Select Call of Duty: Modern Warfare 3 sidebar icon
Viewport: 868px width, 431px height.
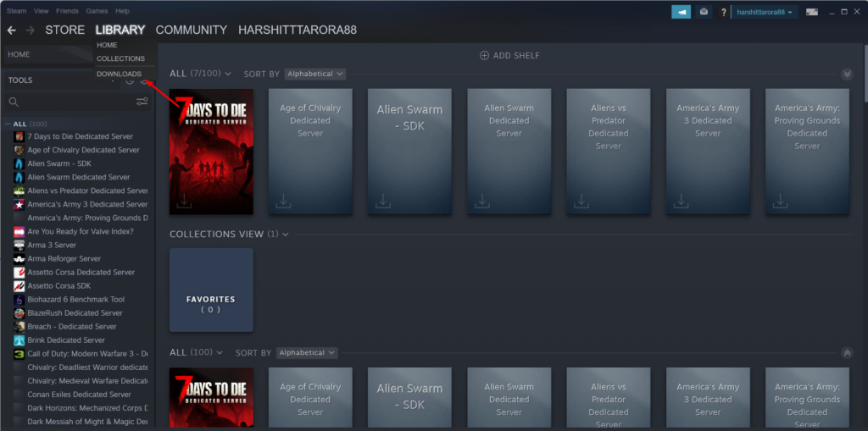19,354
